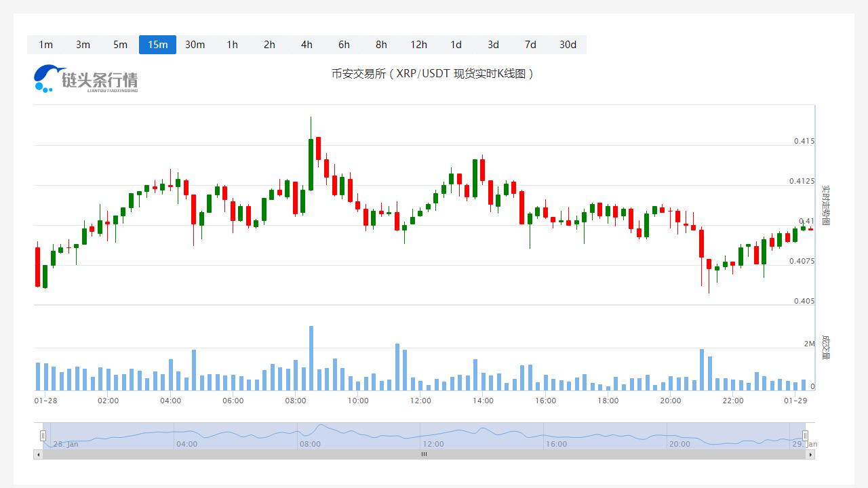Choose the 4h interval tab
868x488 pixels.
click(x=307, y=45)
